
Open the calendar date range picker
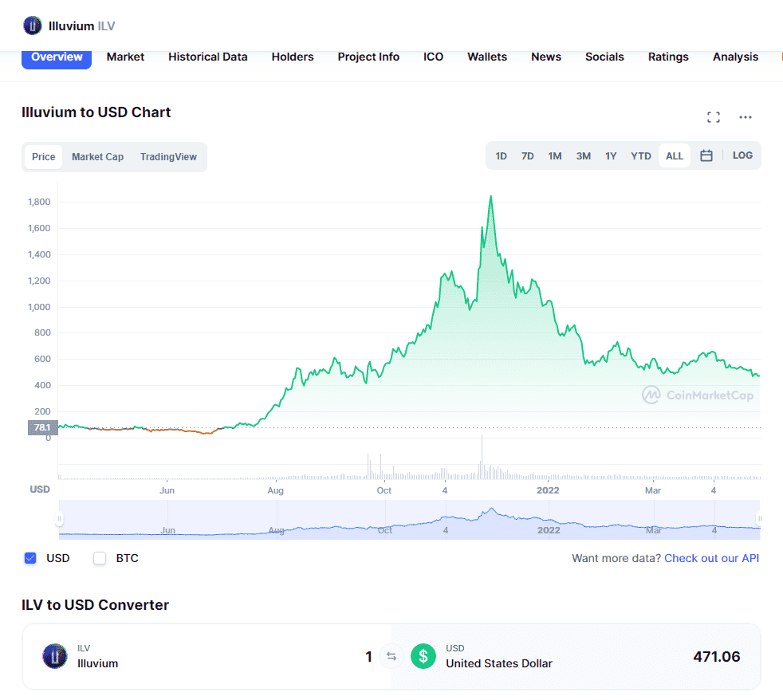(706, 155)
